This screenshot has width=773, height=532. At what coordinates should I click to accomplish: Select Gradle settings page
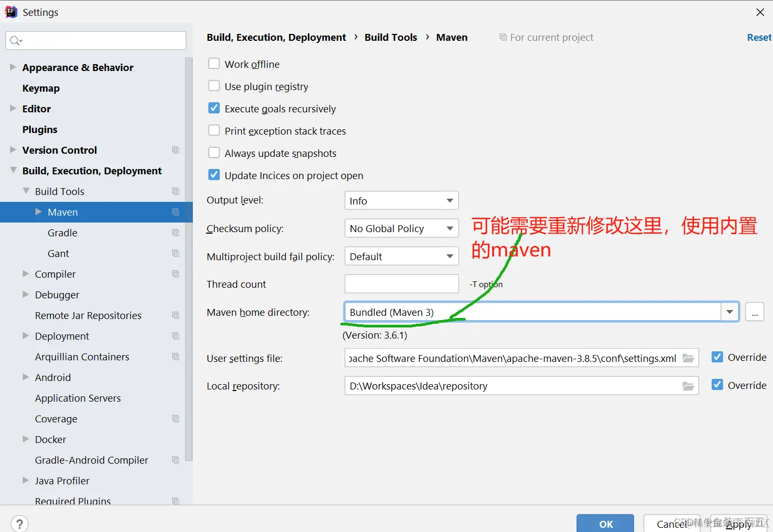coord(63,233)
